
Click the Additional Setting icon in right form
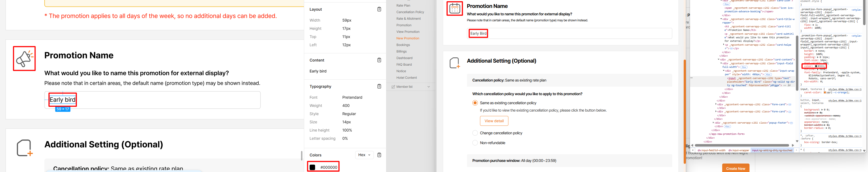click(x=455, y=63)
